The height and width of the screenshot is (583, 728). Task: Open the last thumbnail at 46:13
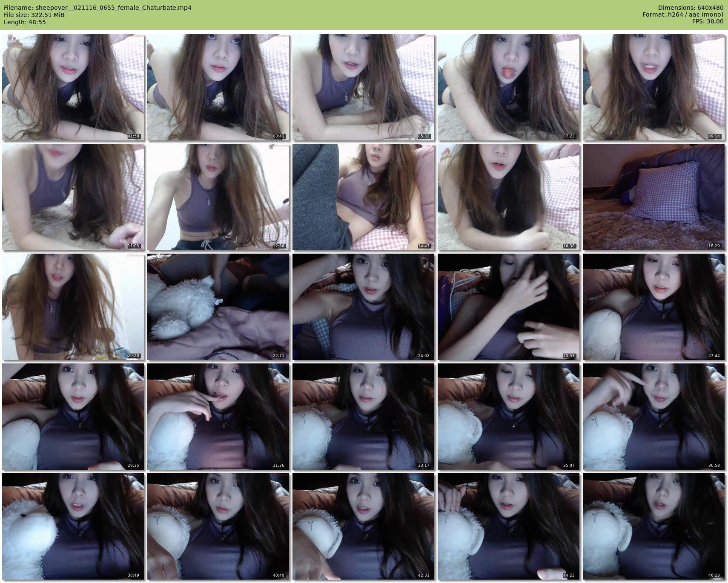tap(653, 526)
